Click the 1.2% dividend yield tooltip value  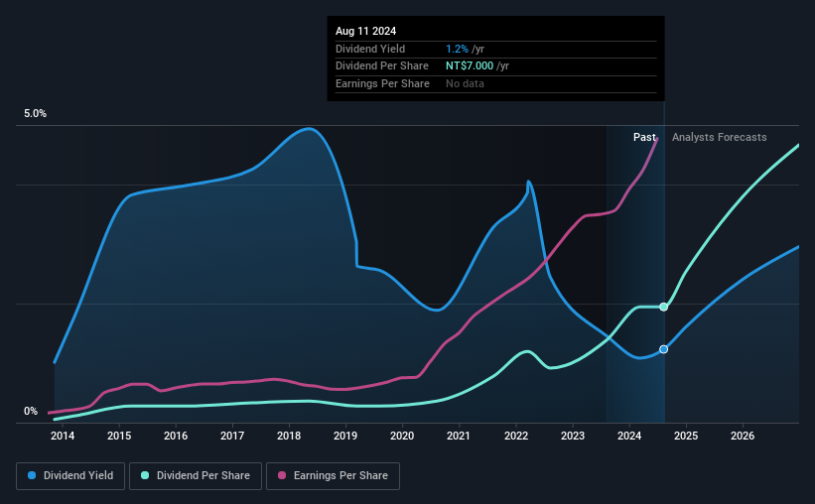click(457, 49)
